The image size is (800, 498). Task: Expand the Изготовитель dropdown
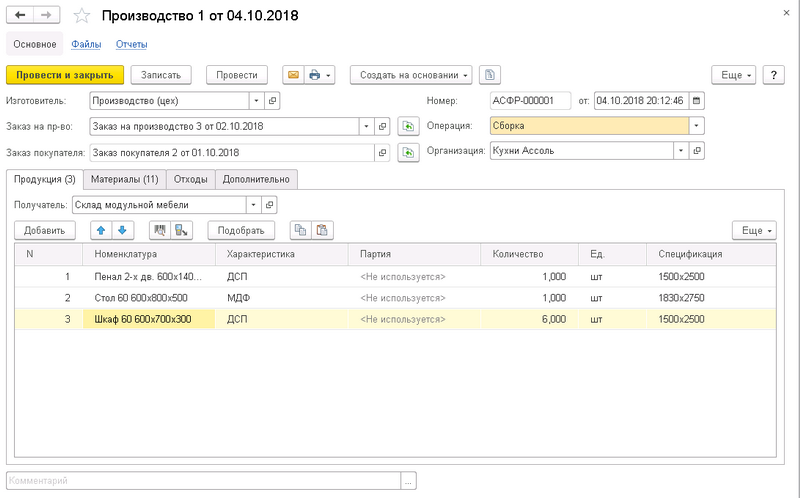point(255,101)
